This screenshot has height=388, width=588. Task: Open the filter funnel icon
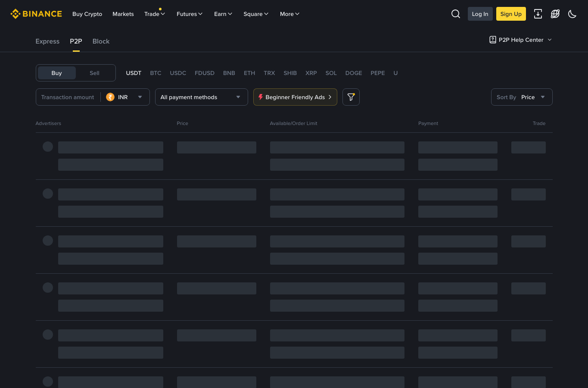click(351, 97)
